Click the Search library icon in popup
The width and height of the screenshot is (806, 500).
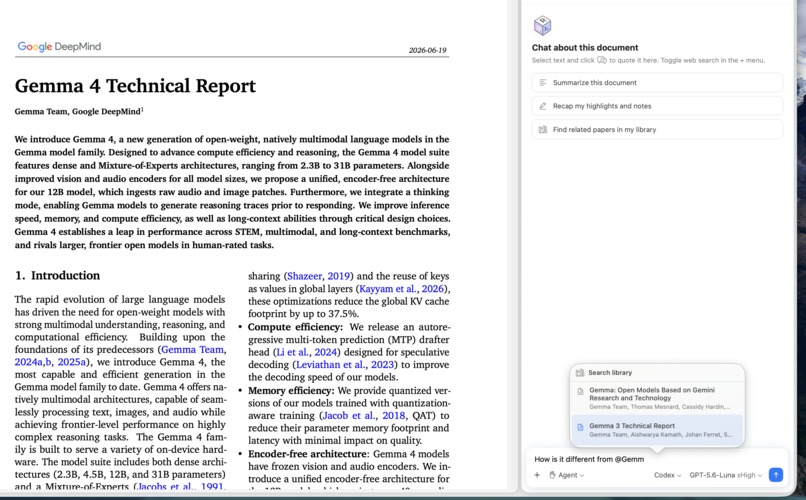(x=580, y=373)
